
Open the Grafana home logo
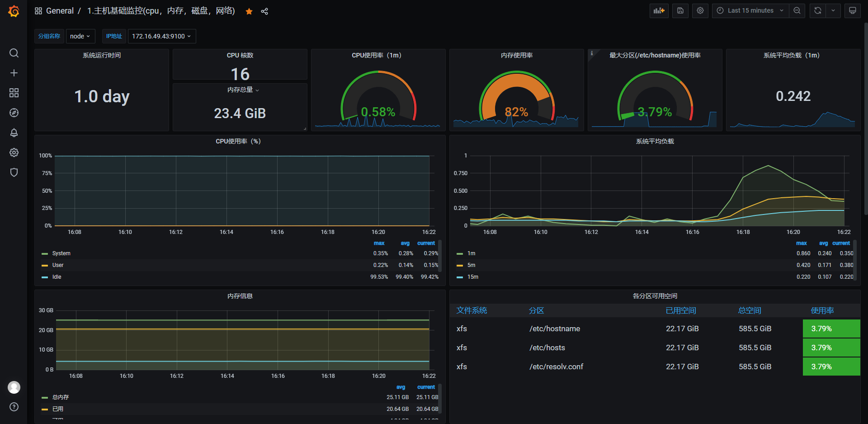coord(14,11)
